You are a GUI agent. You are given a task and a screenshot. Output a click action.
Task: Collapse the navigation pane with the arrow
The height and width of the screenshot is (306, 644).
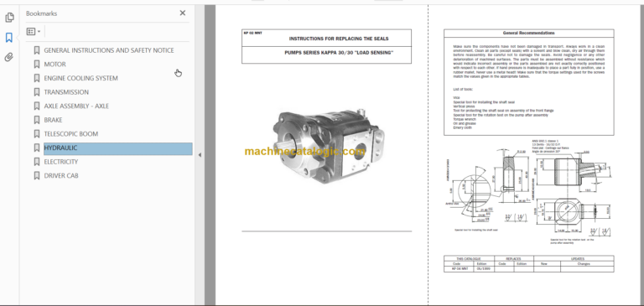coord(200,155)
